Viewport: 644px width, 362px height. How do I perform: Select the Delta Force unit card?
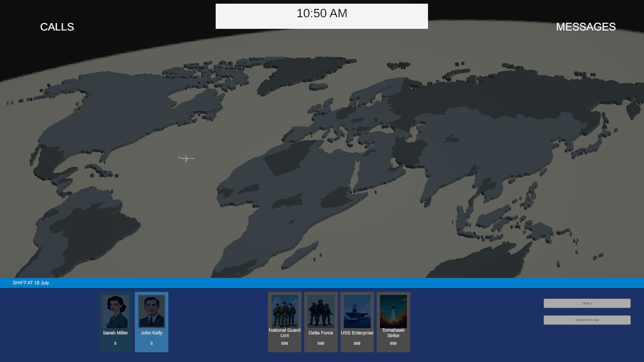(x=321, y=322)
